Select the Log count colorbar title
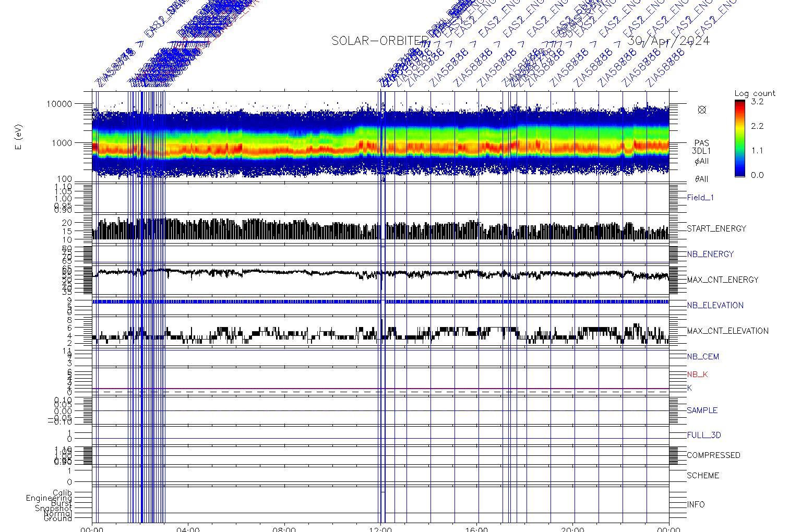Viewport: 789px width, 532px height. point(755,93)
